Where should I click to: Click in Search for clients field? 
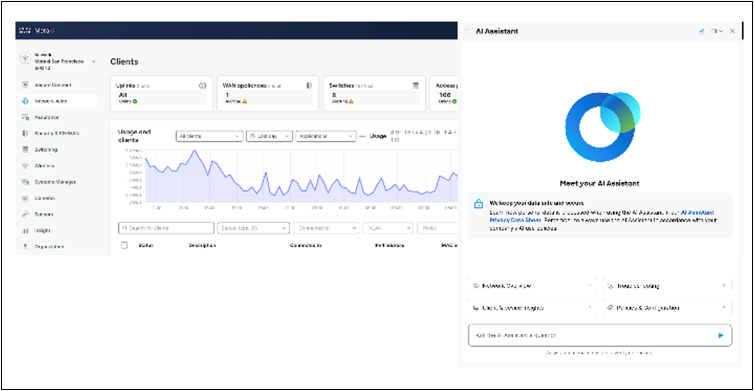[x=166, y=228]
